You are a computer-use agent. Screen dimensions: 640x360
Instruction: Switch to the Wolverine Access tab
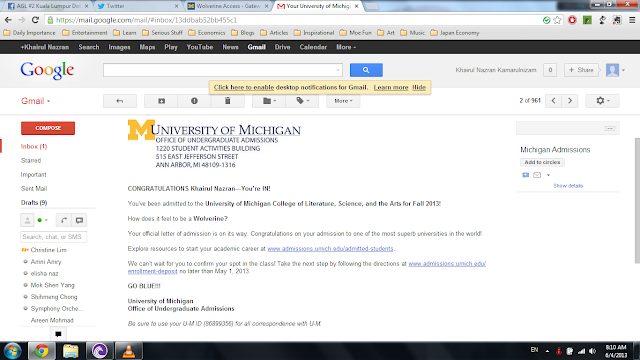[x=228, y=6]
